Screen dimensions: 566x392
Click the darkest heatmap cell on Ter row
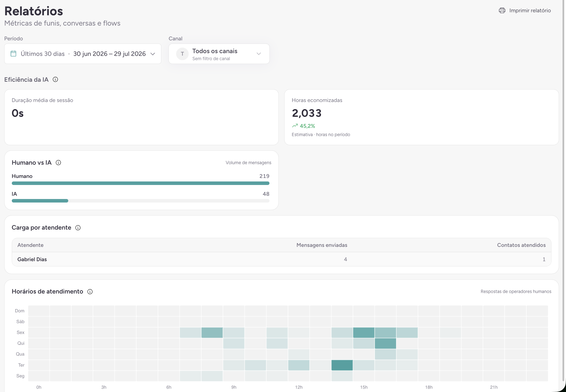[342, 365]
